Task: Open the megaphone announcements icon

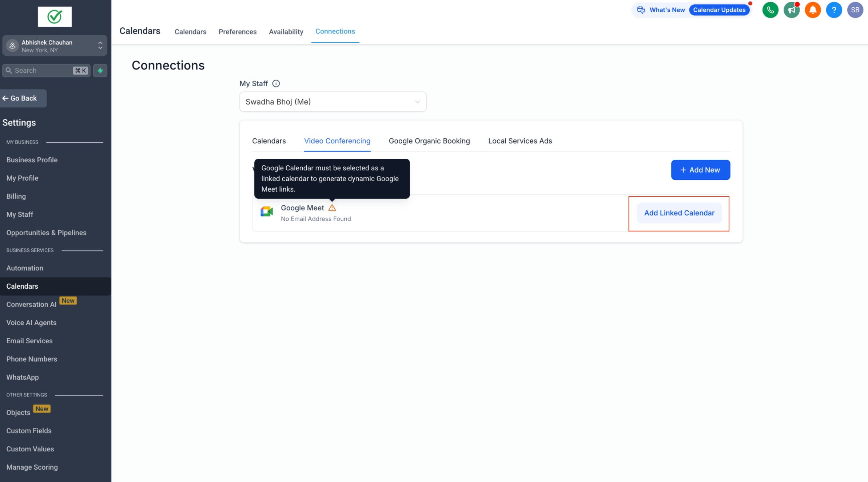Action: [791, 10]
